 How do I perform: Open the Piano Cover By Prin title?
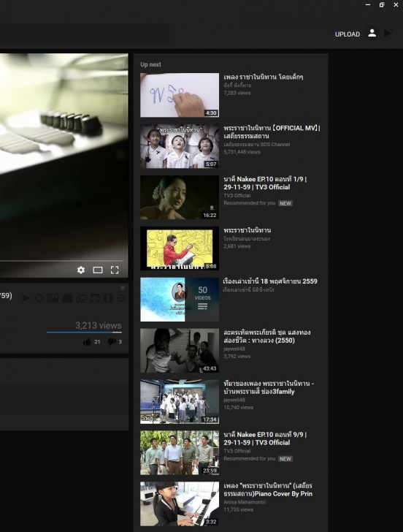coord(268,490)
